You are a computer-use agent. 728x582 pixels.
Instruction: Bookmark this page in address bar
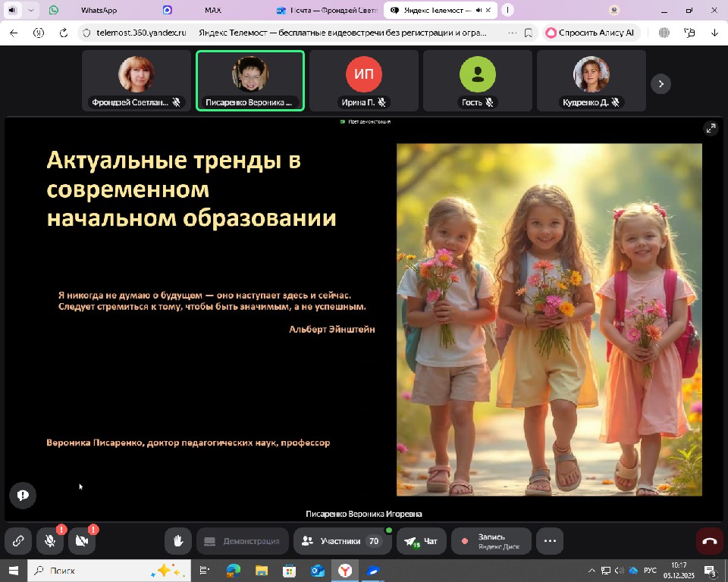point(528,33)
